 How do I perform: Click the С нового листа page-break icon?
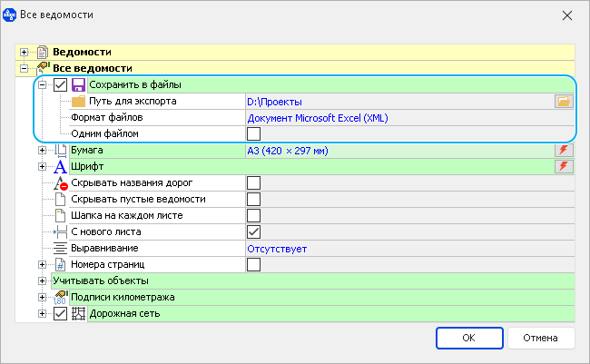(60, 231)
